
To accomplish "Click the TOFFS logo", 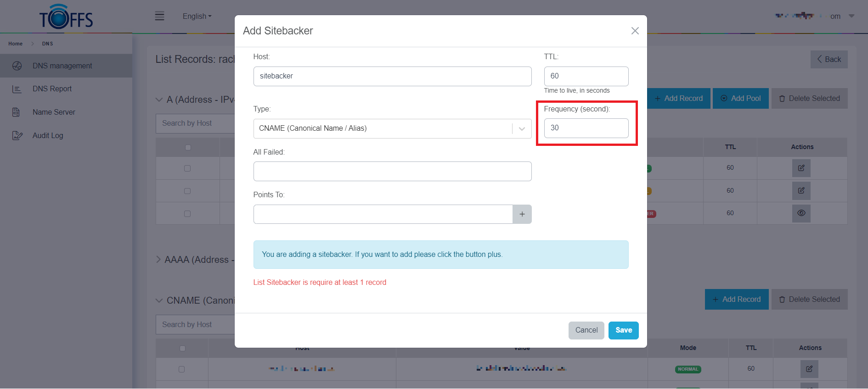I will (66, 17).
